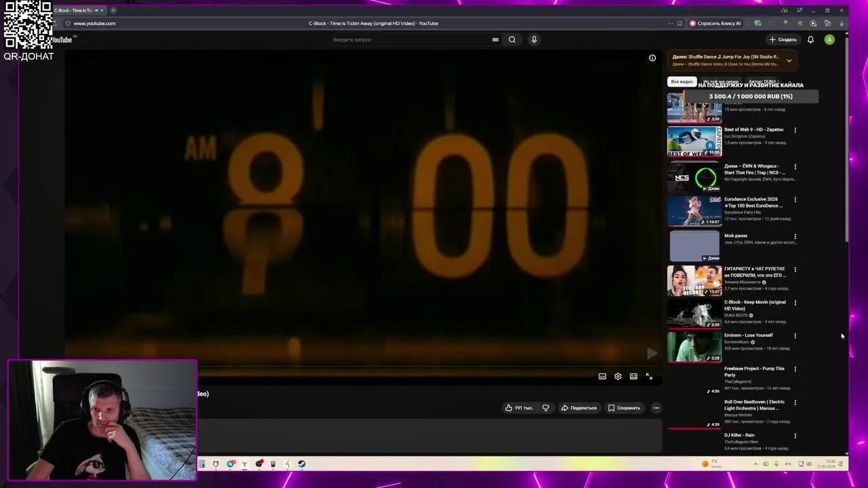Open the more actions ellipsis under video
The width and height of the screenshot is (868, 488).
click(x=656, y=408)
